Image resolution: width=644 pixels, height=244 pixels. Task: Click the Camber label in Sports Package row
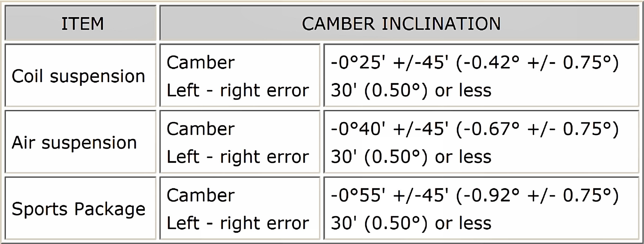click(x=200, y=195)
